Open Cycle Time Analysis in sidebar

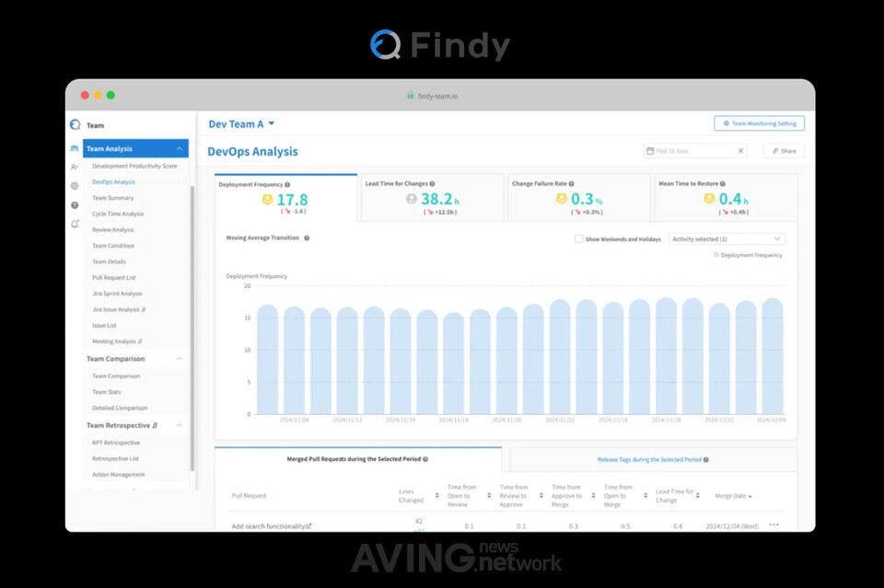[x=118, y=213]
